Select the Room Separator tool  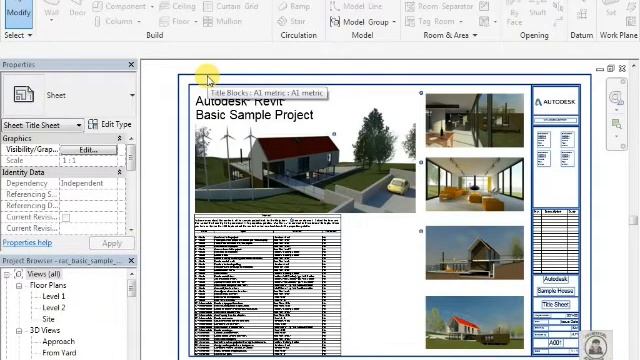pyautogui.click(x=439, y=6)
